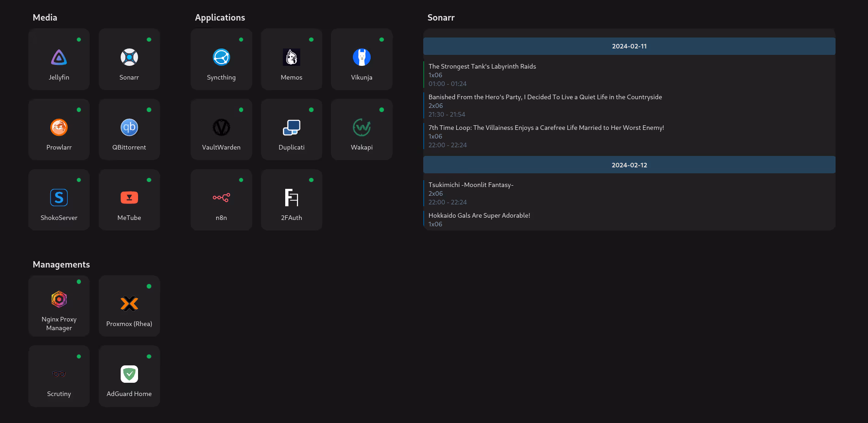The image size is (868, 423).
Task: Click the ShokoServer icon
Action: [59, 198]
